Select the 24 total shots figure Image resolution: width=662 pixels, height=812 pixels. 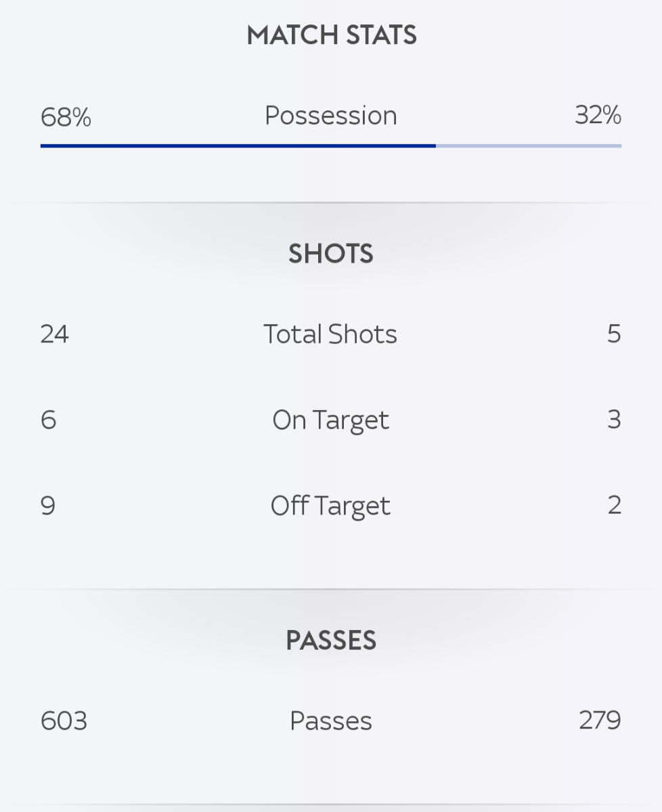click(x=55, y=334)
